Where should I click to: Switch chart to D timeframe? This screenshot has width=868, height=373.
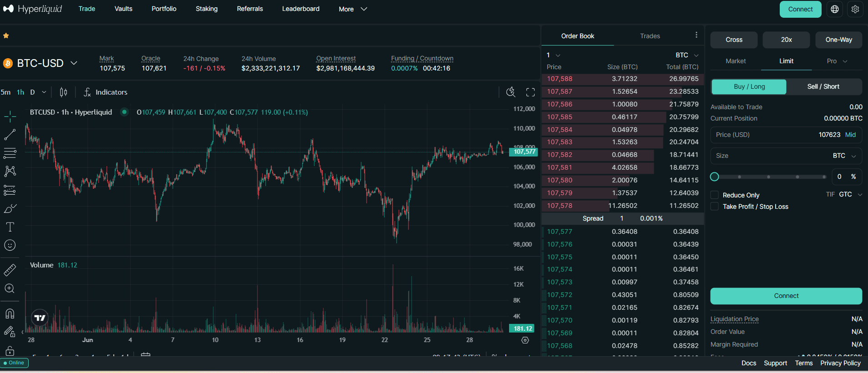click(x=32, y=92)
